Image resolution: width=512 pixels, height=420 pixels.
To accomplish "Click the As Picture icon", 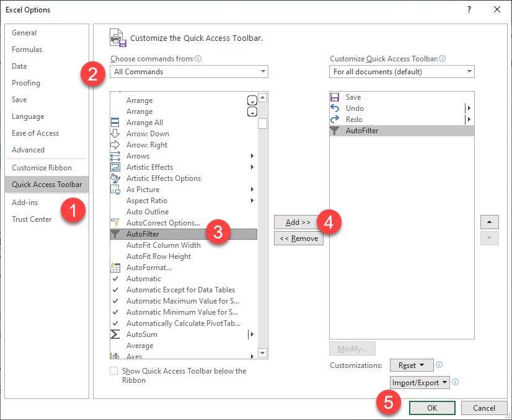I will click(115, 190).
